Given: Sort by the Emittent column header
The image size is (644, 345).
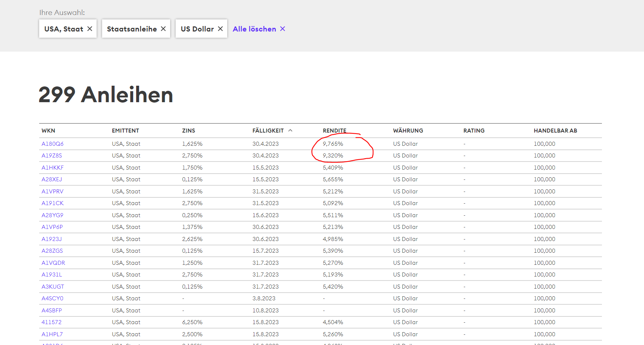Looking at the screenshot, I should 125,131.
